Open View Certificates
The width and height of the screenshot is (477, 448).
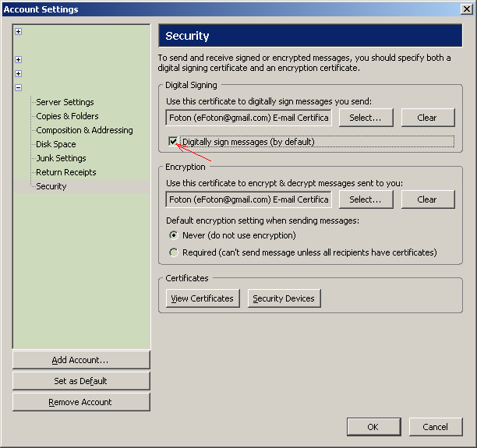(x=202, y=298)
